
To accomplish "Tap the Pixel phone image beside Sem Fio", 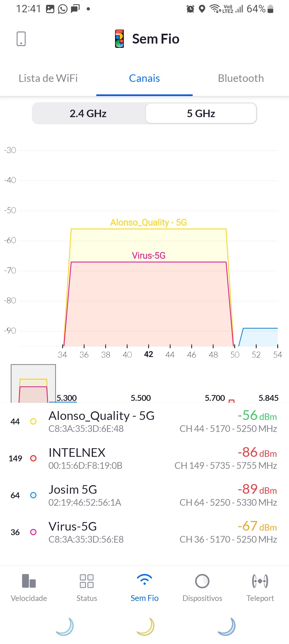I will pos(120,39).
